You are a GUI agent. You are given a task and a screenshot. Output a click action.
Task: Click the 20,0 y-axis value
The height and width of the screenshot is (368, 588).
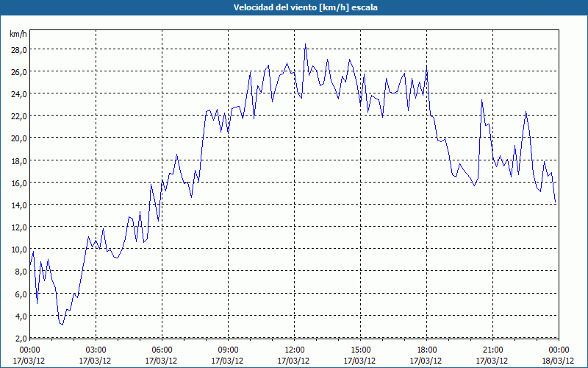click(18, 138)
